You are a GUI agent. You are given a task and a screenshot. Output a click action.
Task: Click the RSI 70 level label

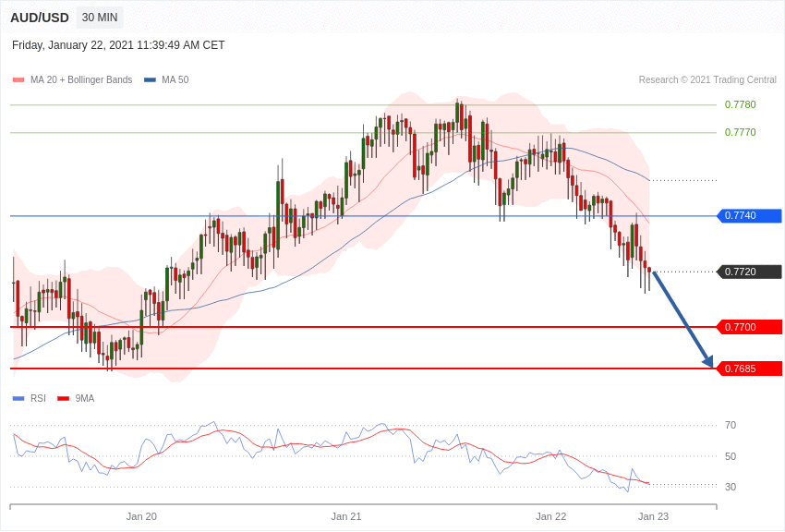pyautogui.click(x=731, y=426)
